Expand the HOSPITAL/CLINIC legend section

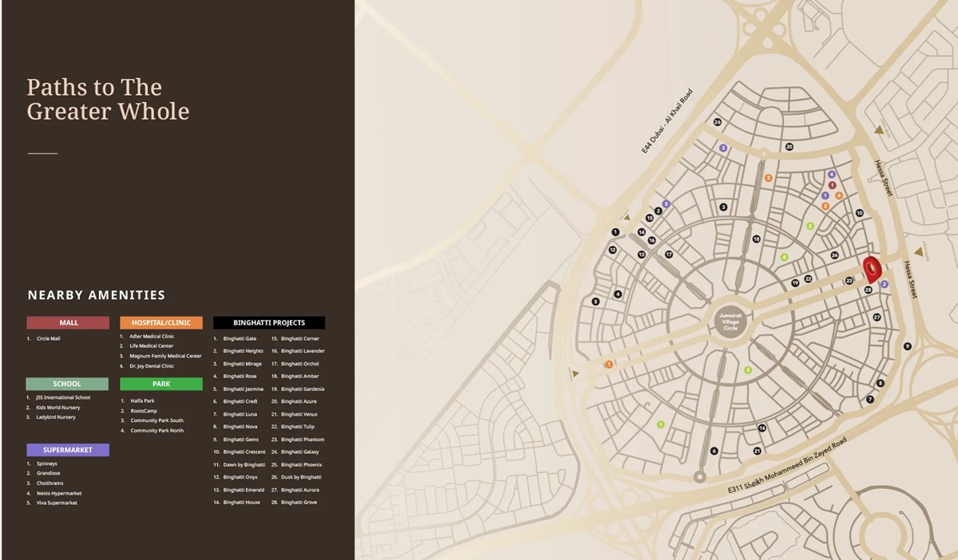tap(162, 322)
